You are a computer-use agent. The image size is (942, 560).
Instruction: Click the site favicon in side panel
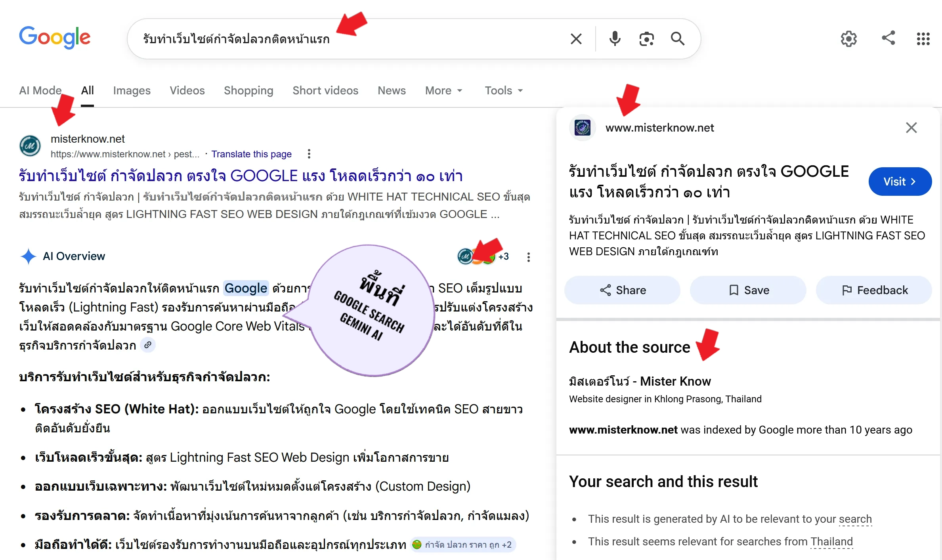pos(583,128)
